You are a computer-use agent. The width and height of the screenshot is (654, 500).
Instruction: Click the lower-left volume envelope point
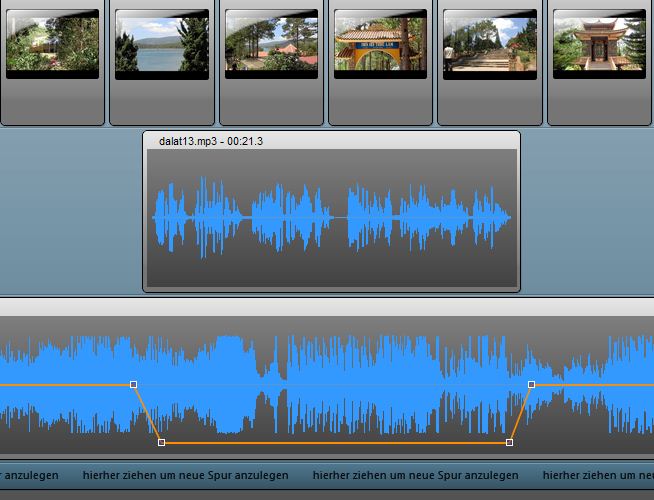162,442
